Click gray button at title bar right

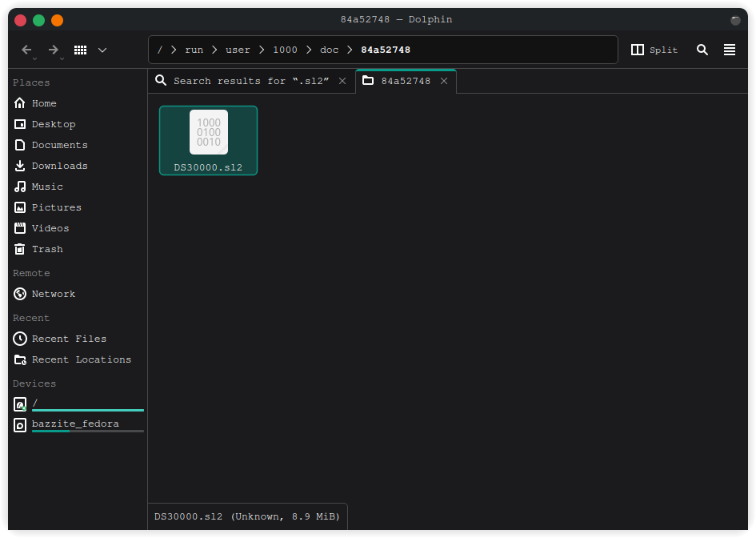pos(735,20)
